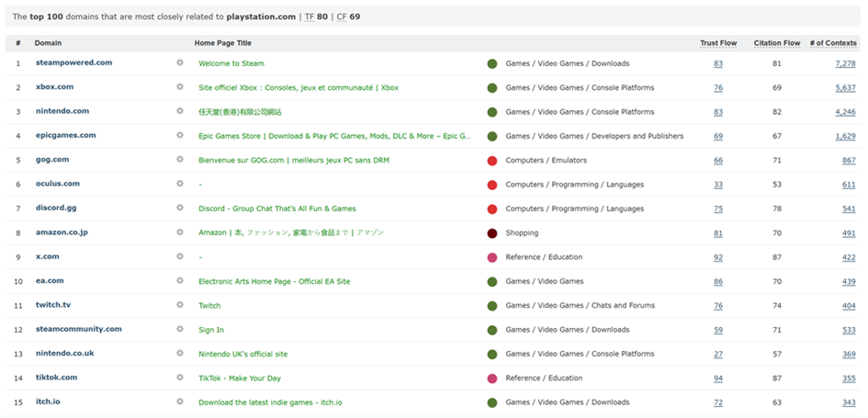The image size is (868, 418).
Task: Click 'Computers / Emulators' topic text
Action: pos(546,161)
